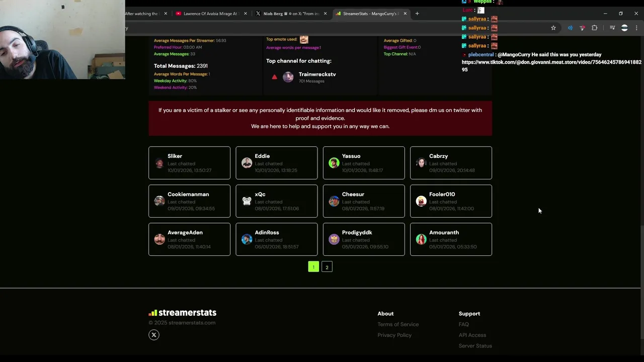The width and height of the screenshot is (644, 362).
Task: Open the Terms of Service link
Action: point(398,324)
